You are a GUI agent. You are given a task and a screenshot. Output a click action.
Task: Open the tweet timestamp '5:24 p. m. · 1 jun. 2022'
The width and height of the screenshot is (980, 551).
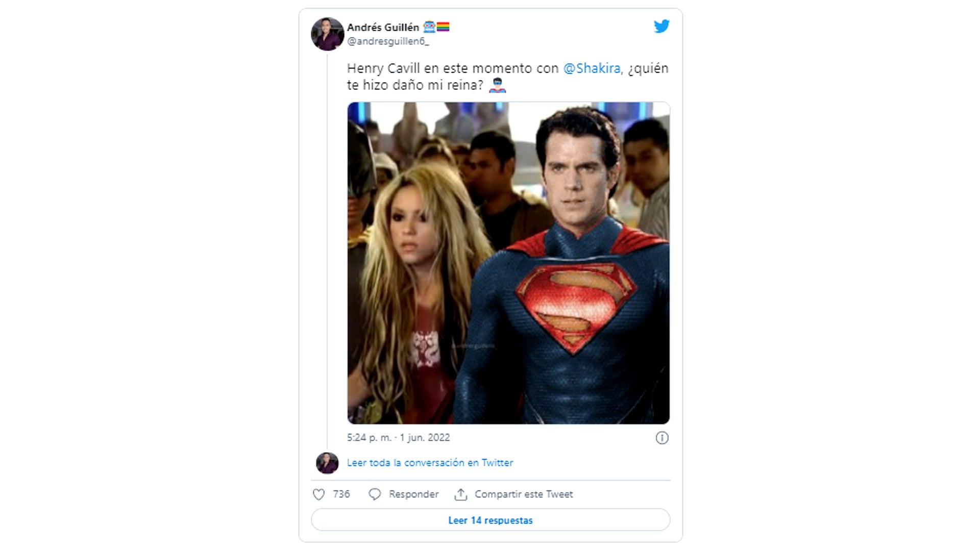coord(398,438)
